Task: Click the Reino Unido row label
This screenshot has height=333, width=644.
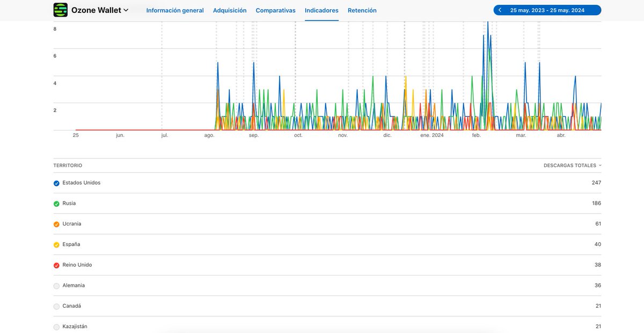Action: pos(77,265)
